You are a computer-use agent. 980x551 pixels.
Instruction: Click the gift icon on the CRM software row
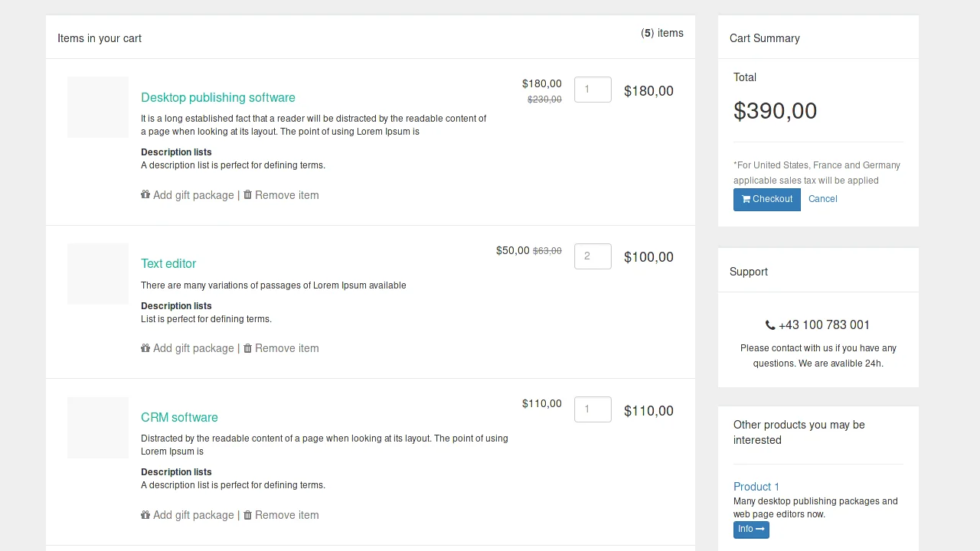pyautogui.click(x=145, y=515)
